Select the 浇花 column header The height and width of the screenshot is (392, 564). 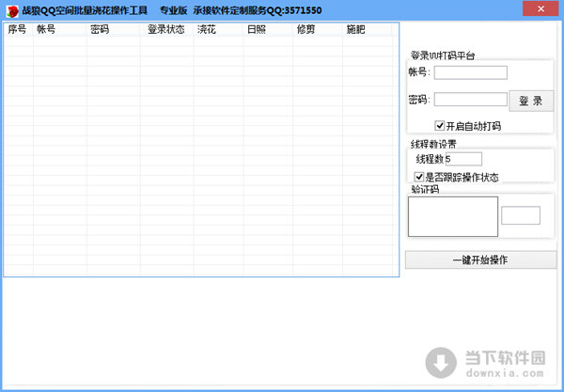coord(218,29)
